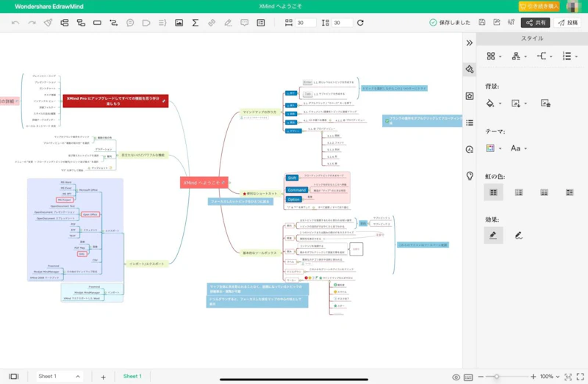Image resolution: width=588 pixels, height=384 pixels.
Task: Open the lightbulb ideas panel icon
Action: 470,175
